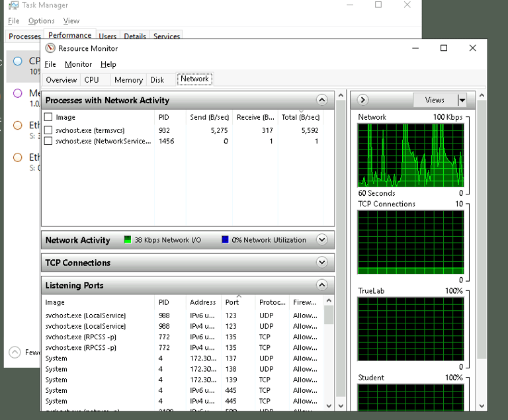This screenshot has height=420, width=508.
Task: Click main pane scrollbar up arrow
Action: pyautogui.click(x=341, y=95)
